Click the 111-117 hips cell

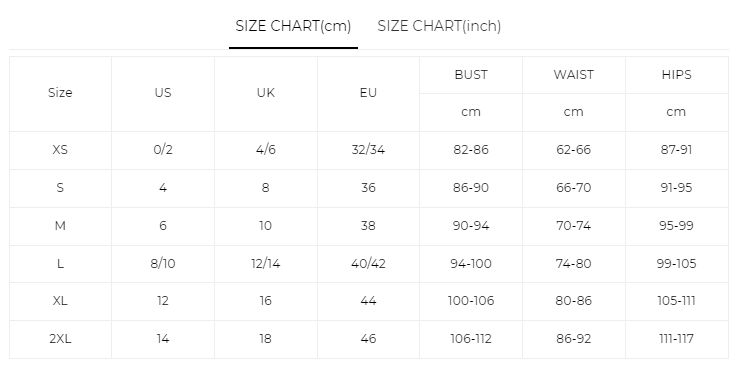point(676,338)
